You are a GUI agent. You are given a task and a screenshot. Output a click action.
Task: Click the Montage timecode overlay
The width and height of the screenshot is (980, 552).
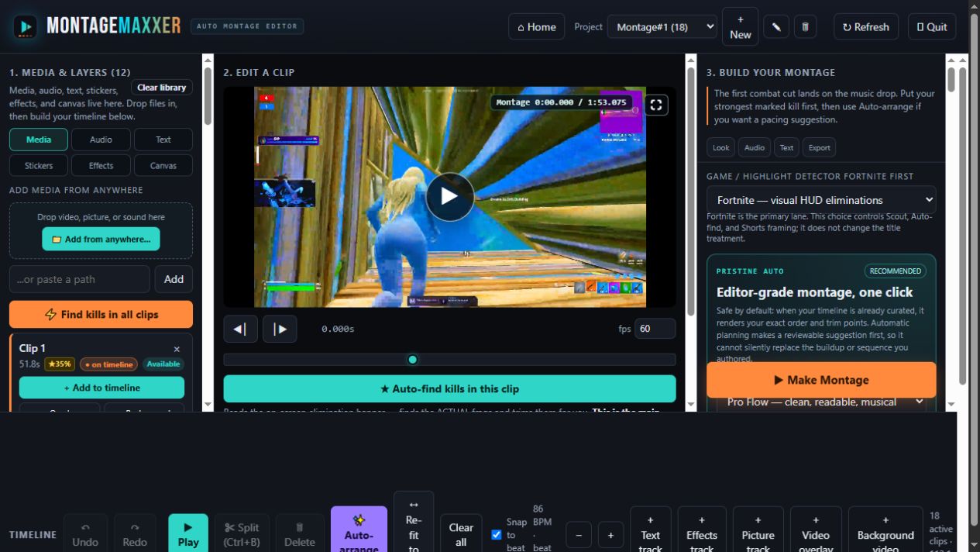[561, 102]
